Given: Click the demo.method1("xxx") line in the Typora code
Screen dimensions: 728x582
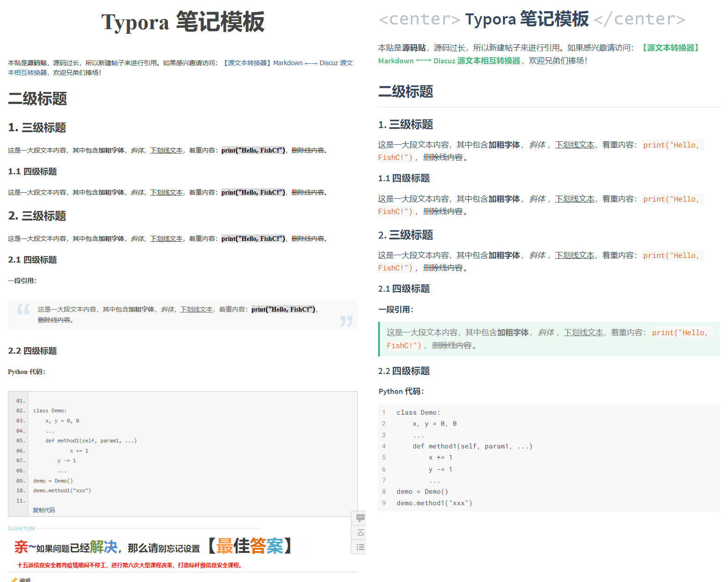Looking at the screenshot, I should [434, 503].
